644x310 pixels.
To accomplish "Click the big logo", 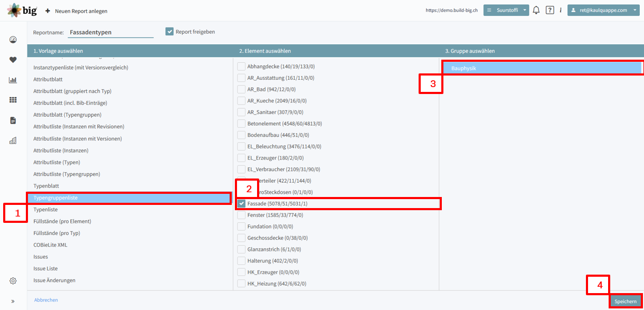I will click(x=22, y=10).
